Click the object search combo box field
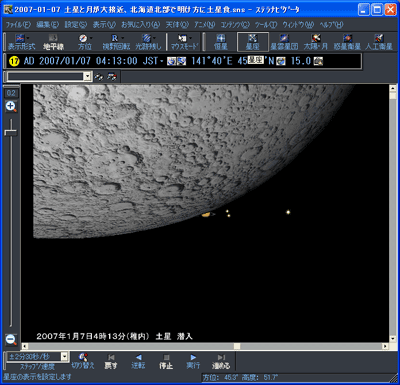400x385 pixels. tap(45, 77)
